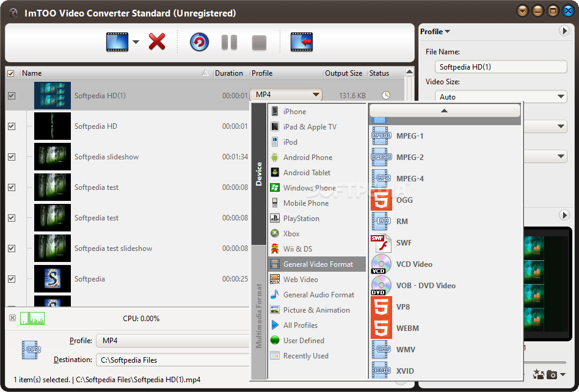
Task: Expand Profile panel with right arrow button
Action: point(564,31)
